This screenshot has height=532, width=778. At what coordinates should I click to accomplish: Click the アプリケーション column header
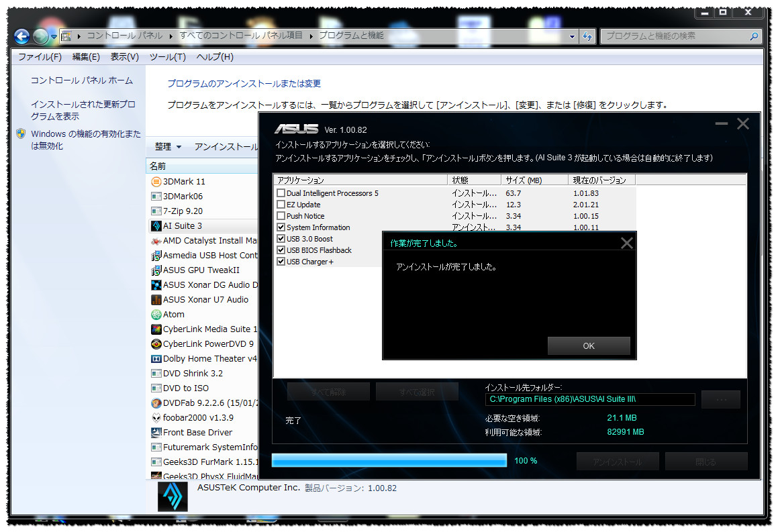tap(360, 180)
